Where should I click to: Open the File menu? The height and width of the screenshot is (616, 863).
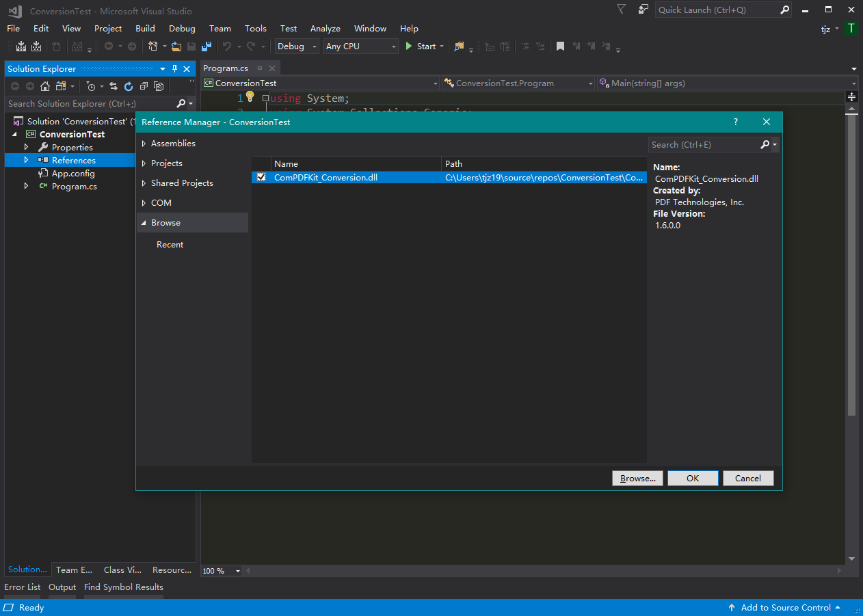tap(14, 28)
